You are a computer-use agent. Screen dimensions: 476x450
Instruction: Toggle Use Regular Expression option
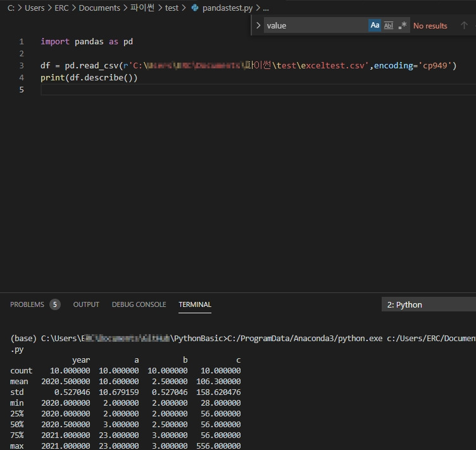(402, 25)
